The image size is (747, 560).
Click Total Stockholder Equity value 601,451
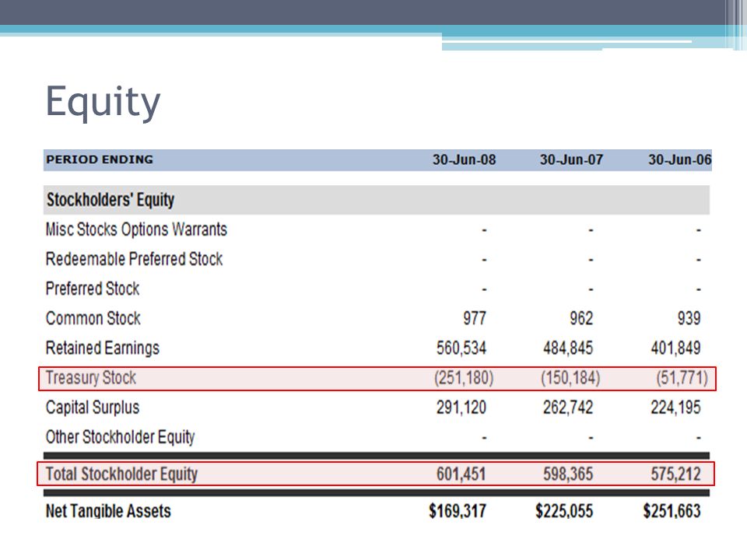[x=461, y=474]
